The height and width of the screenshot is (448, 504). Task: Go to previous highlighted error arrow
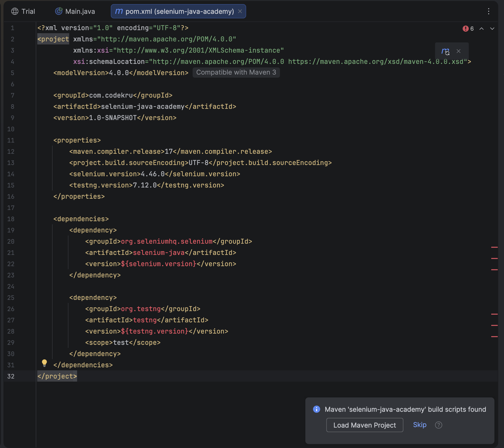(x=482, y=29)
